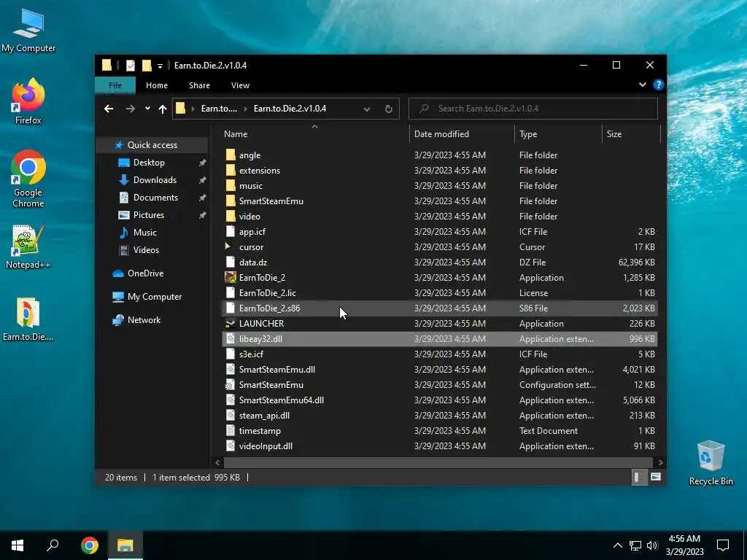Select OneDrive in navigation pane

point(145,273)
